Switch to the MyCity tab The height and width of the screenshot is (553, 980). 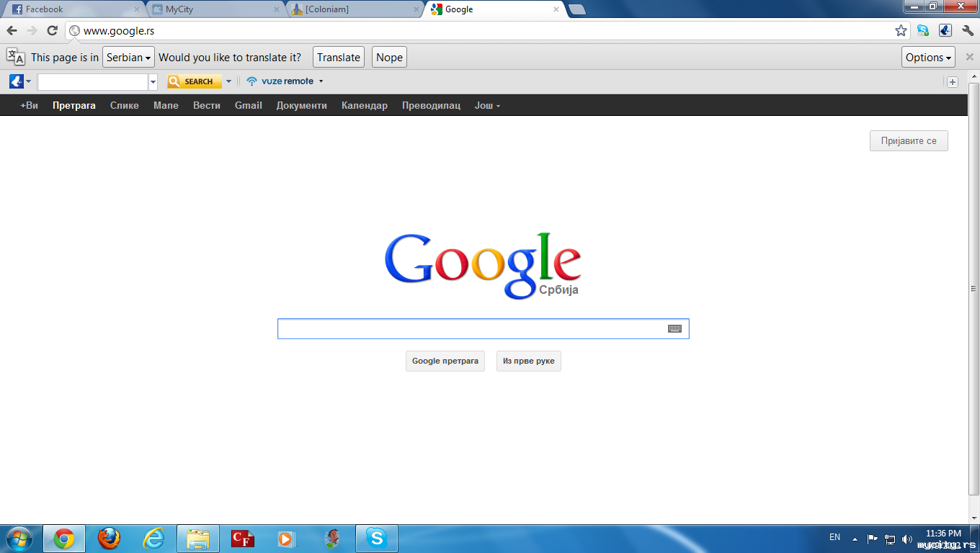click(215, 9)
